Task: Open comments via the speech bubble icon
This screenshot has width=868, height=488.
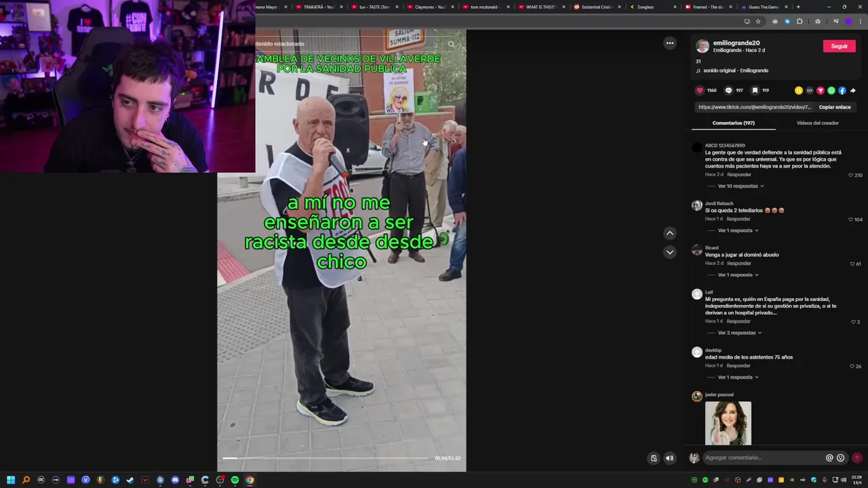Action: click(728, 90)
